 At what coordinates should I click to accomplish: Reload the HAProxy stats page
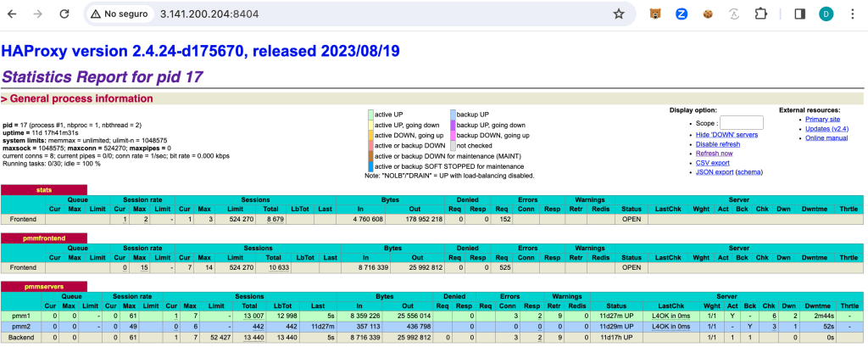tap(64, 14)
